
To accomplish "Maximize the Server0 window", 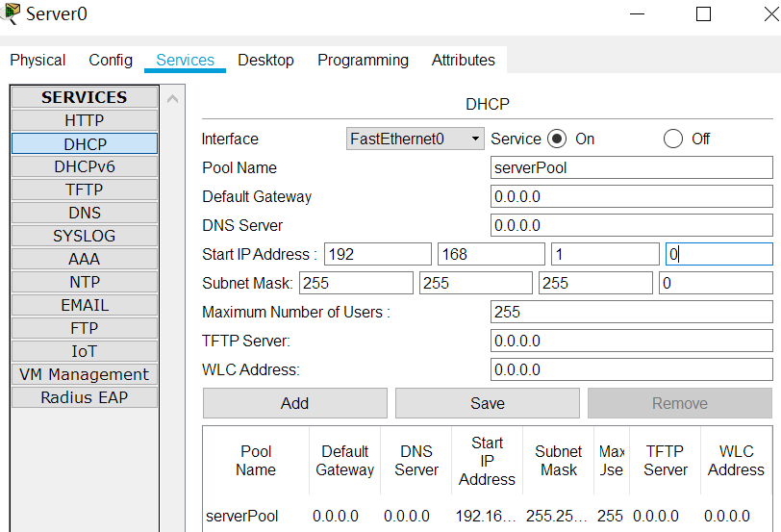I will 703,14.
